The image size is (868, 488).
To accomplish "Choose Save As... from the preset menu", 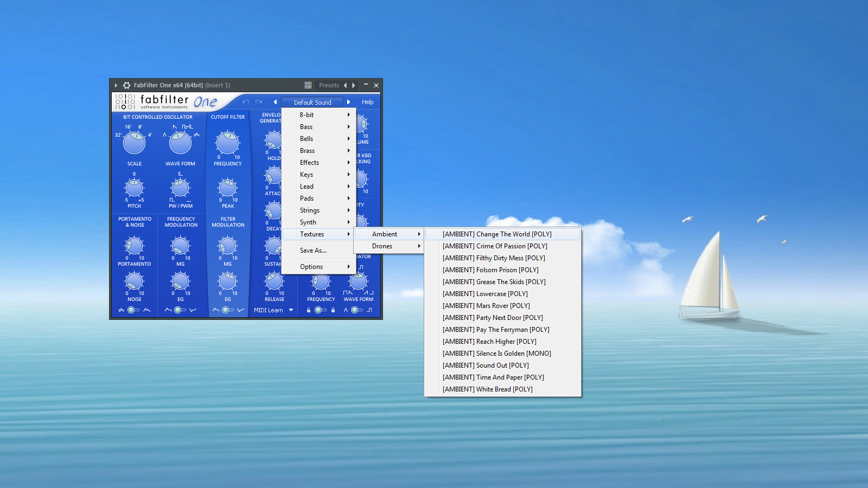I will pyautogui.click(x=313, y=251).
